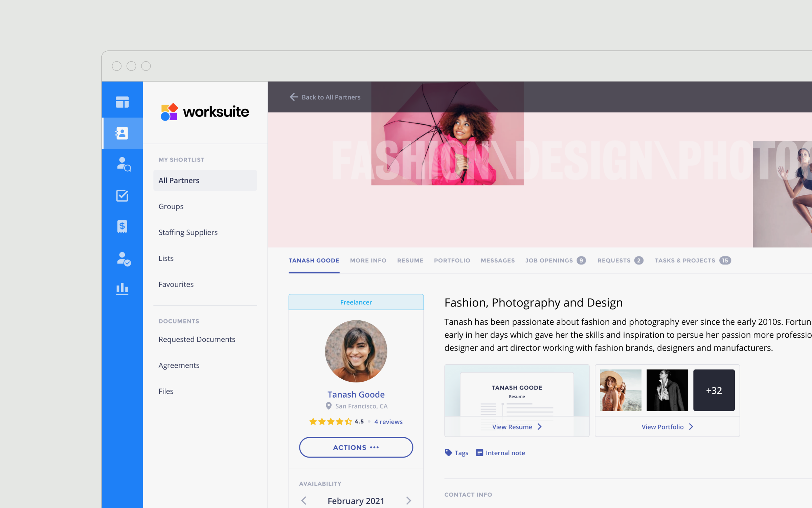Click the 4.5 rating value
Viewport: 812px width, 508px height.
click(x=359, y=422)
